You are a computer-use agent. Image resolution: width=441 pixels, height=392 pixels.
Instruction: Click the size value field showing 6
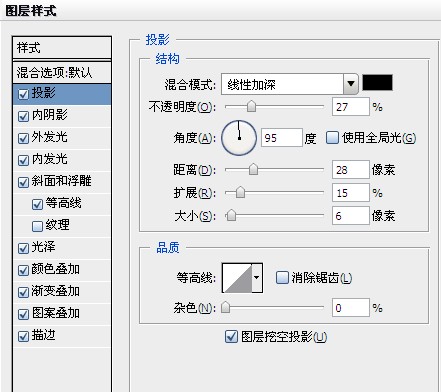click(x=351, y=216)
